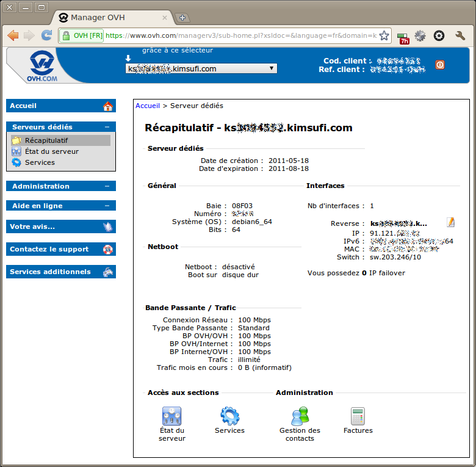Image resolution: width=476 pixels, height=467 pixels.
Task: Click the gray gear extension icon
Action: 420,36
